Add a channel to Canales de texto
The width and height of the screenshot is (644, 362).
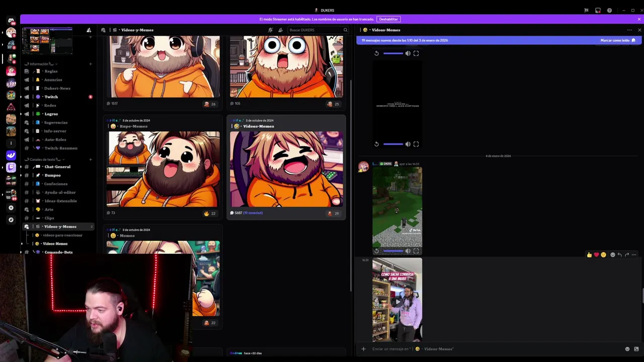click(x=91, y=159)
